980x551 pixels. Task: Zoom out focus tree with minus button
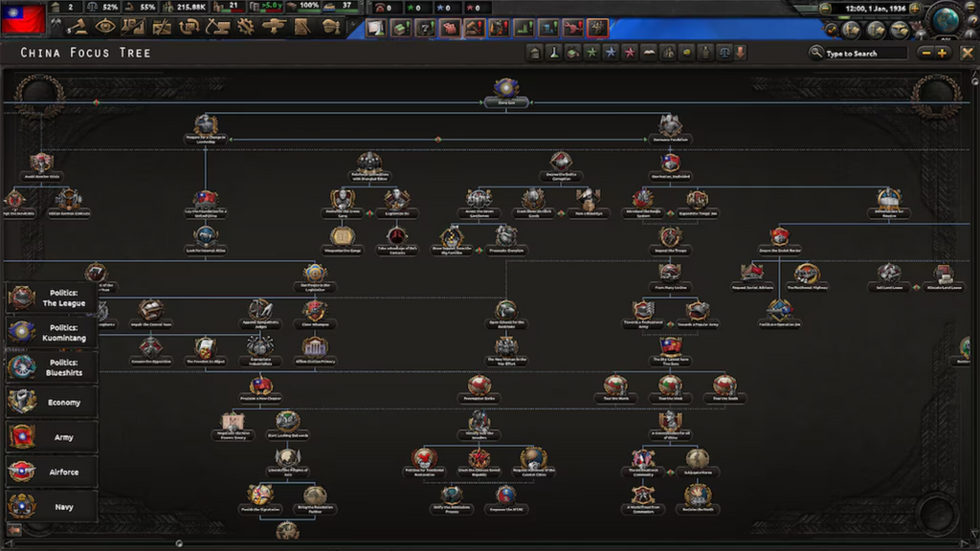click(x=925, y=53)
